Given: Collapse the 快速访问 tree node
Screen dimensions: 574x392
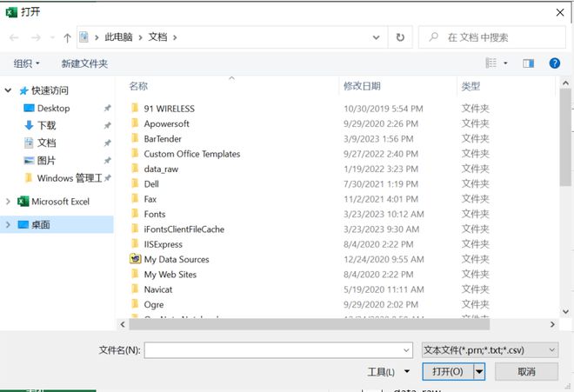Looking at the screenshot, I should [8, 90].
